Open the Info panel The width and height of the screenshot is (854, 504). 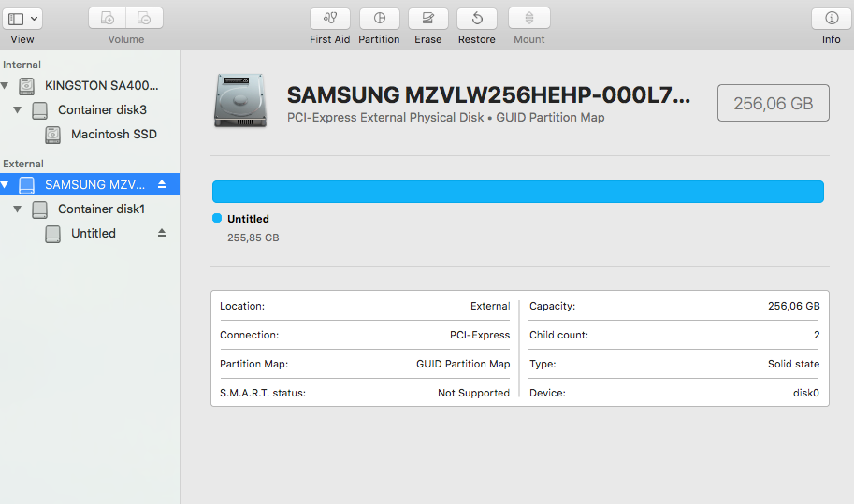coord(832,19)
